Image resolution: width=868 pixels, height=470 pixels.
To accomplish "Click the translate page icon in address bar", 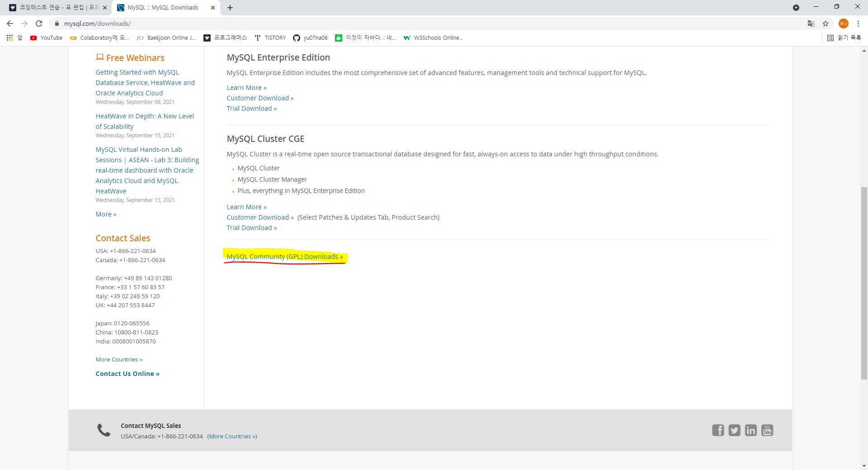I will click(x=811, y=23).
